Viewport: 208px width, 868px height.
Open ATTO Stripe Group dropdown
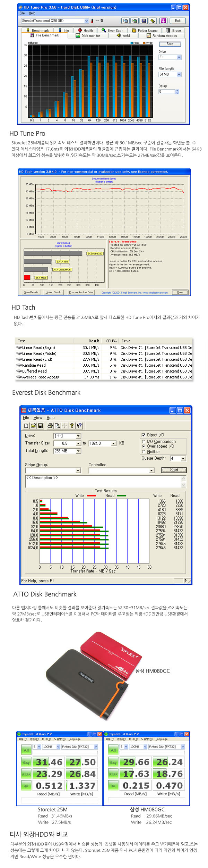(x=53, y=470)
